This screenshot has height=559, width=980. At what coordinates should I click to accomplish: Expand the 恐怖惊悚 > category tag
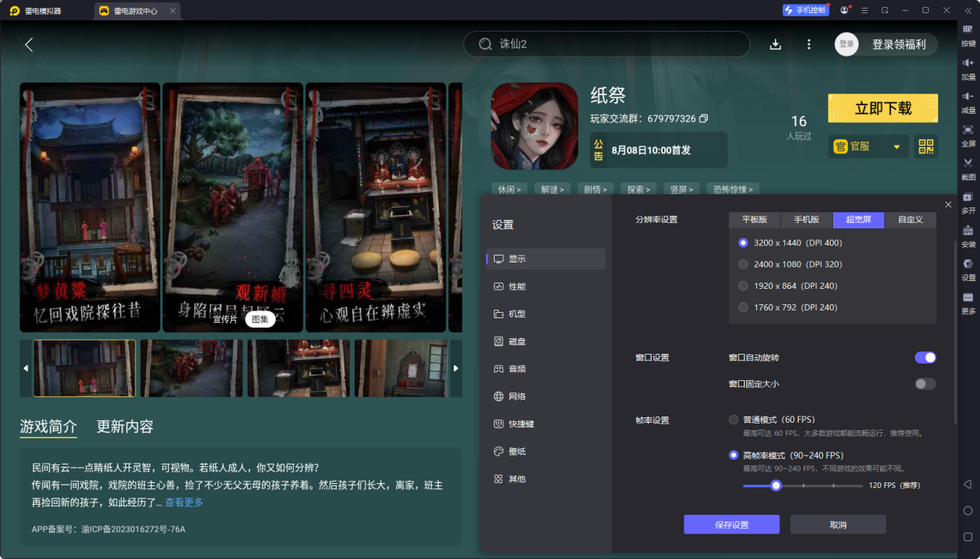733,189
